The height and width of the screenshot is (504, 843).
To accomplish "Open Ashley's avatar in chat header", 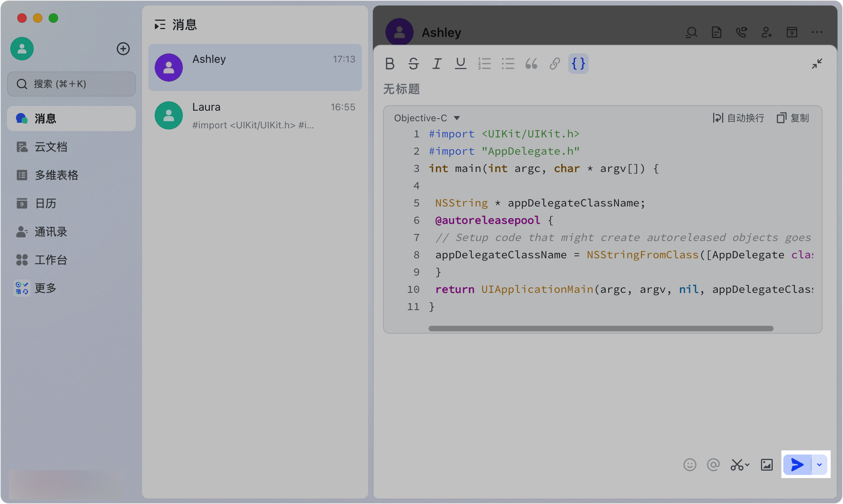I will tap(400, 32).
